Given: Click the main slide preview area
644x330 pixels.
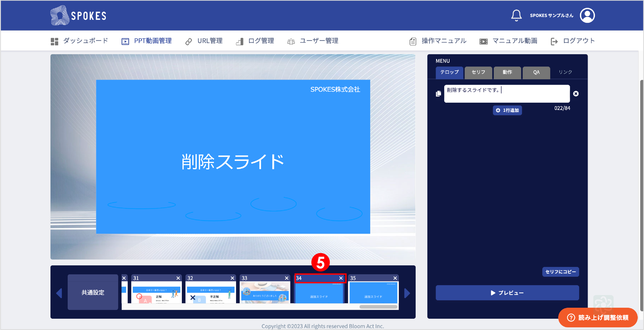Looking at the screenshot, I should 233,157.
